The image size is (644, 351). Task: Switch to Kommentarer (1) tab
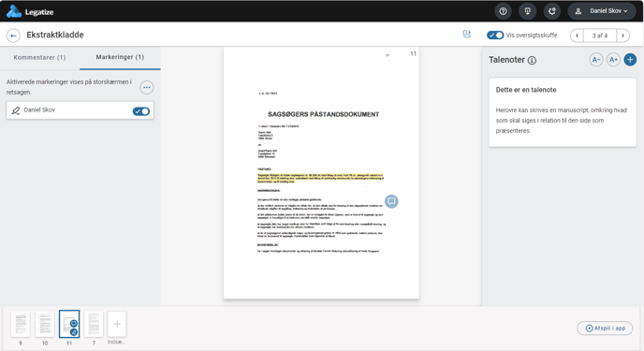click(x=39, y=57)
